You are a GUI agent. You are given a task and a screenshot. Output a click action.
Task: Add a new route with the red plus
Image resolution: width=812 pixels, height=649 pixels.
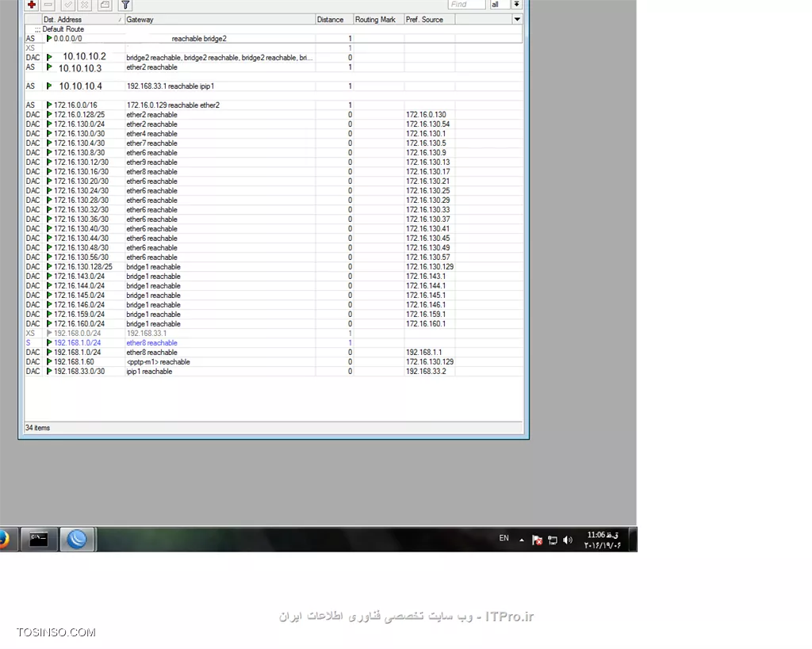32,5
